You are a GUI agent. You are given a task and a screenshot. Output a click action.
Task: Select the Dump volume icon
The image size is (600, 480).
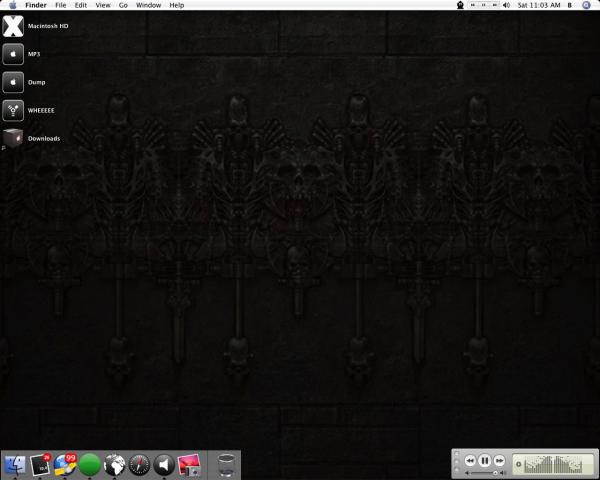pos(13,82)
